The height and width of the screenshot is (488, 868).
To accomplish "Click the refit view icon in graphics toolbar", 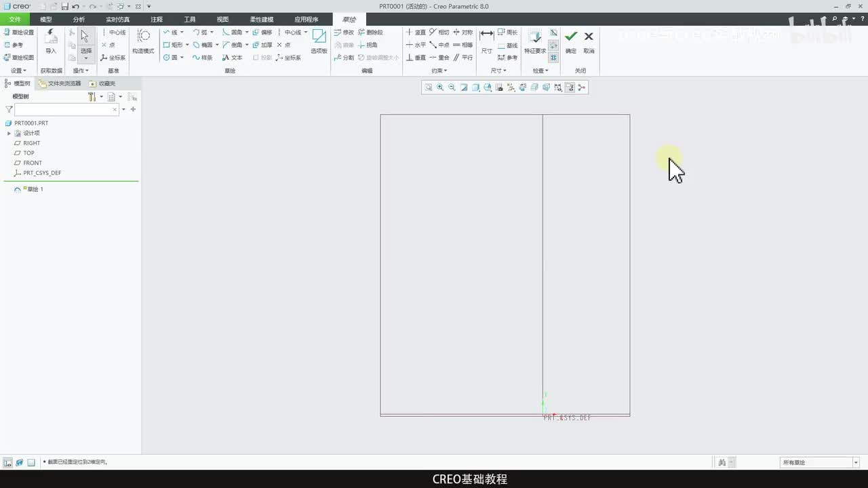I will coord(429,87).
